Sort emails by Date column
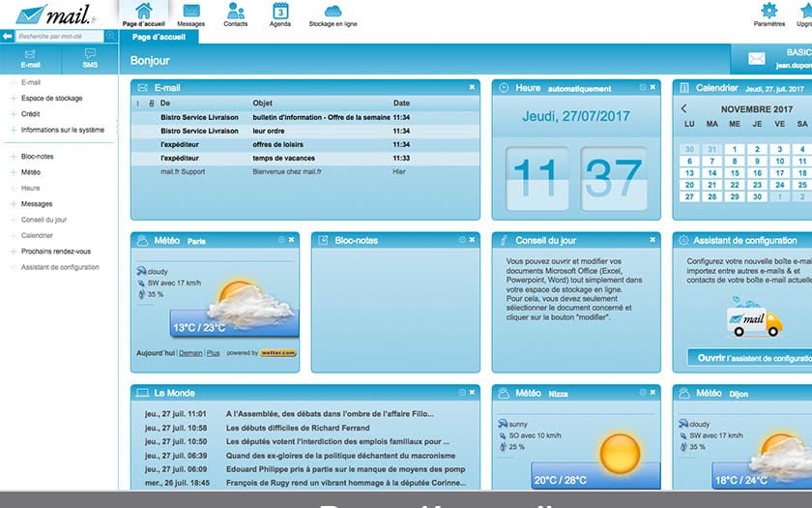The width and height of the screenshot is (812, 508). (x=401, y=104)
